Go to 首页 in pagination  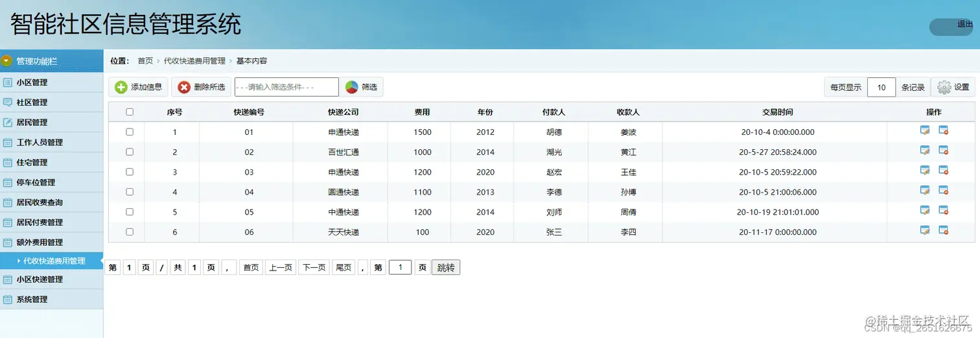pyautogui.click(x=251, y=267)
